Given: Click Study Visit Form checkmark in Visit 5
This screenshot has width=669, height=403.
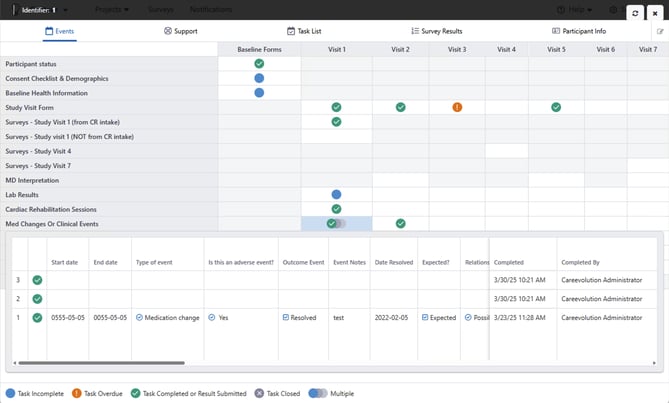Looking at the screenshot, I should [x=556, y=107].
